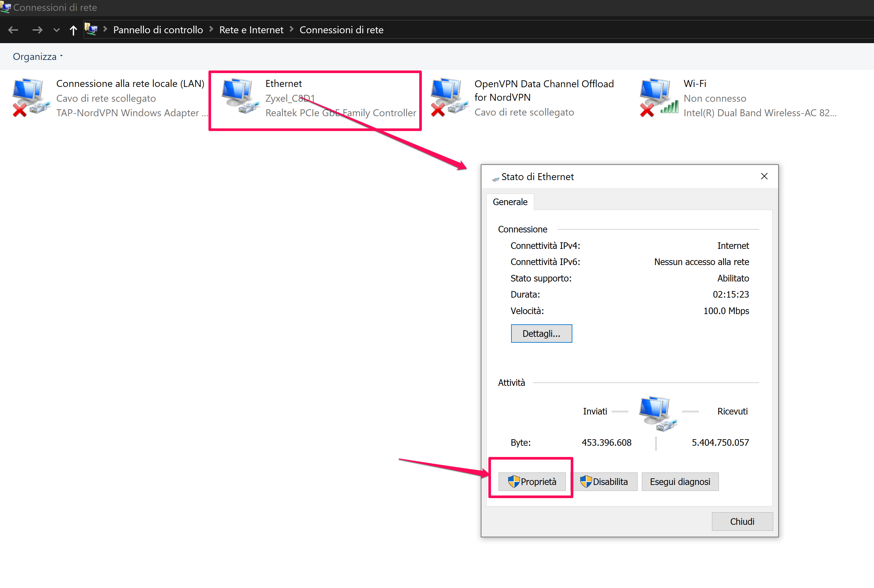Screen dimensions: 874x588
Task: Click the Back navigation arrow
Action: [13, 30]
